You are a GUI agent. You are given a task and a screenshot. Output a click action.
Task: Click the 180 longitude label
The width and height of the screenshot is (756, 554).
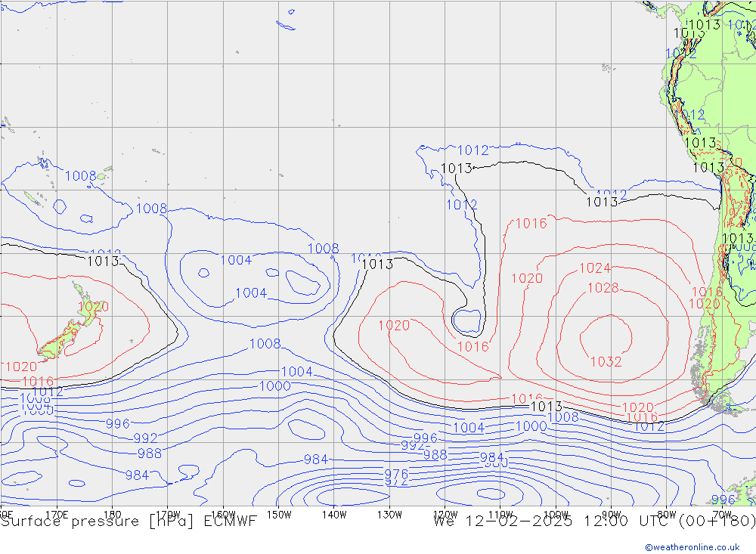(x=113, y=515)
